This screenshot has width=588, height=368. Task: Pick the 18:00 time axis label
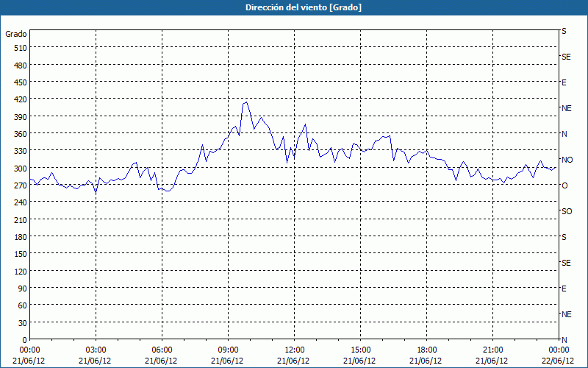point(427,350)
